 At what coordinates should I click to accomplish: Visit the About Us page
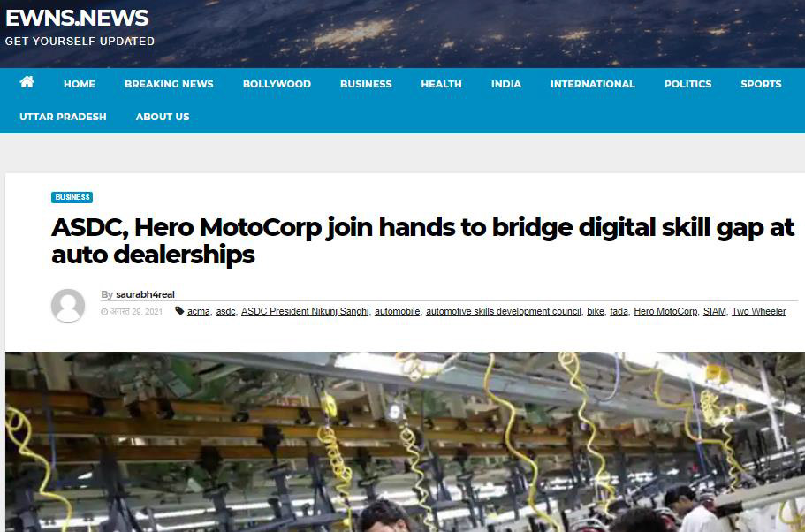[x=163, y=117]
